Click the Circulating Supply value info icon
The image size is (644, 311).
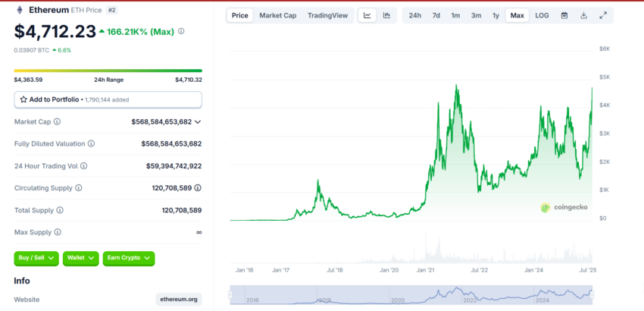[x=198, y=188]
